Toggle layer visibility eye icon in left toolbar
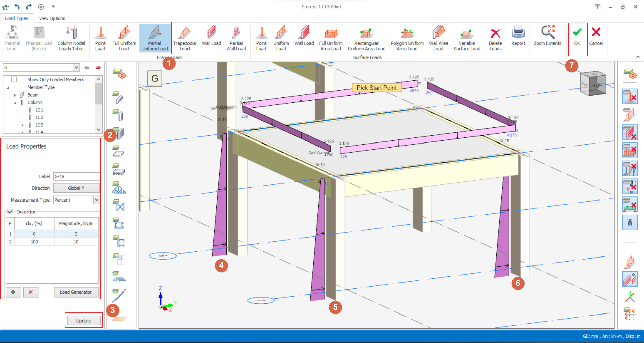Screen dimensions: 644x343 [x=119, y=74]
